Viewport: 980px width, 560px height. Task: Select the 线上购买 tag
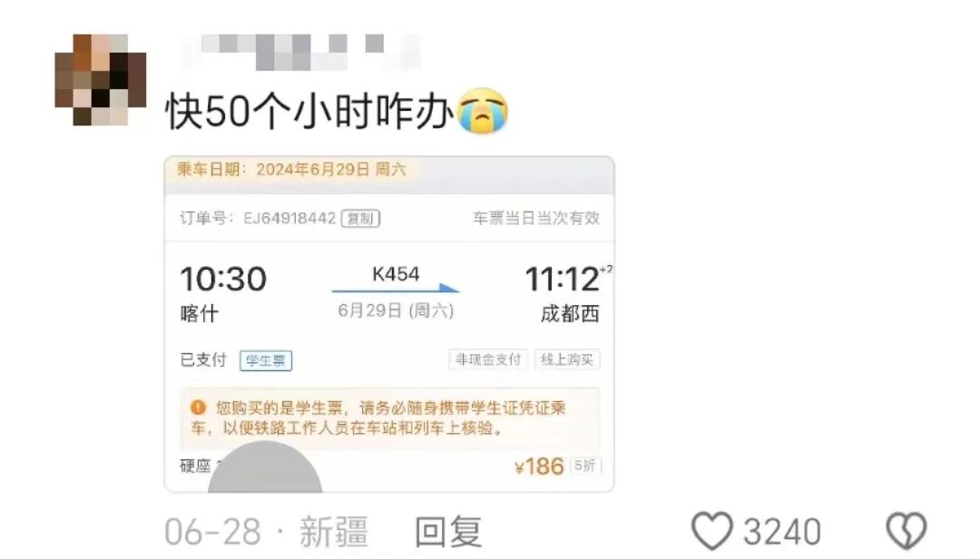coord(567,359)
